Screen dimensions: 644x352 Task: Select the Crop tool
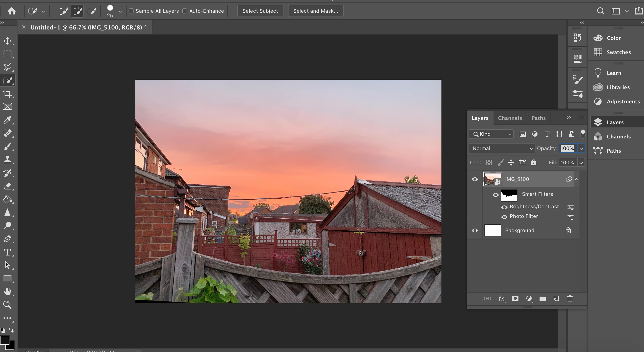(7, 94)
